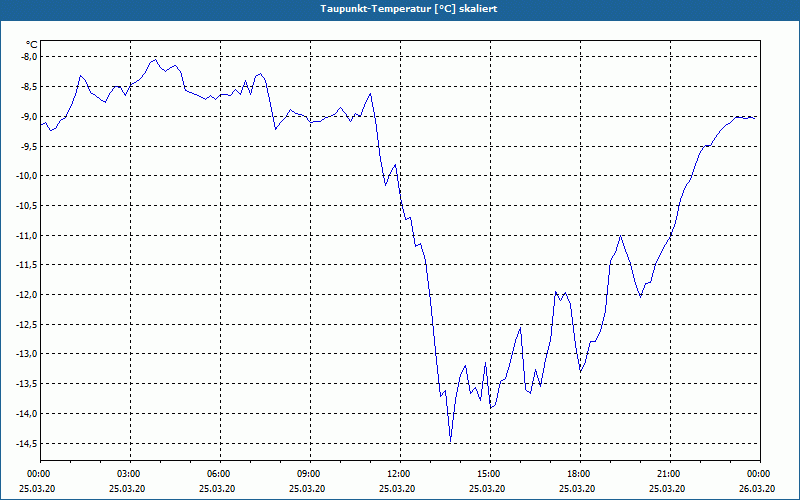Viewport: 800px width, 500px height.
Task: Click the curve's highest peak near -8,0
Action: coord(156,60)
